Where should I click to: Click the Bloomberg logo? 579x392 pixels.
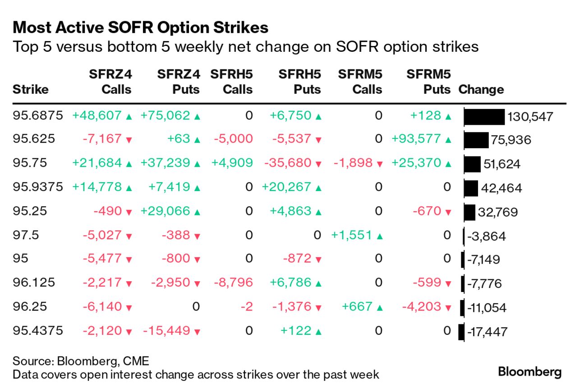click(x=529, y=372)
